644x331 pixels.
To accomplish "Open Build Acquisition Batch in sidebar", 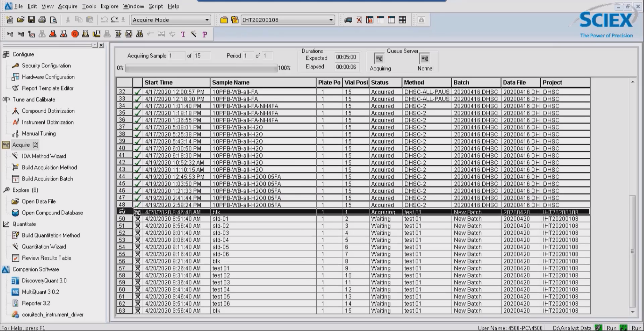I will pyautogui.click(x=47, y=179).
